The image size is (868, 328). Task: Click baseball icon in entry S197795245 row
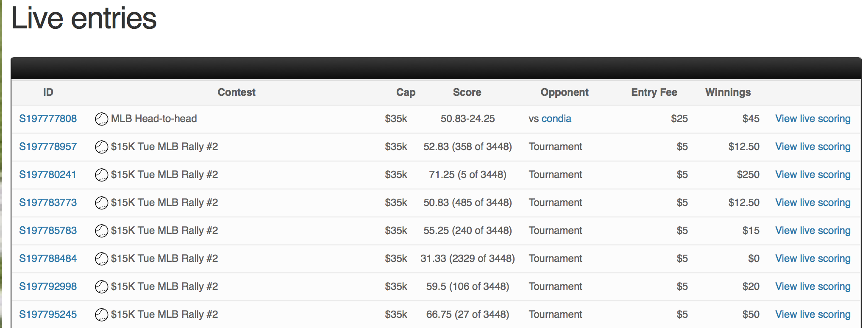[x=101, y=315]
